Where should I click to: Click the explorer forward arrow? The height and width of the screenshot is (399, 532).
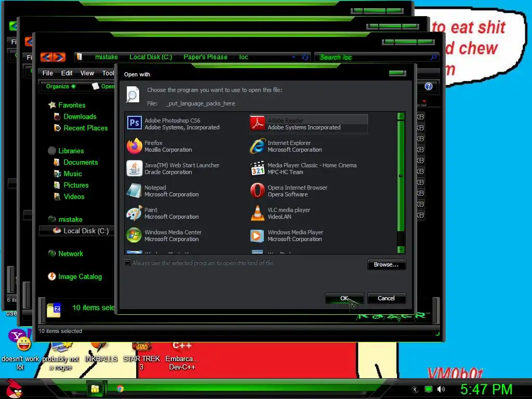coord(59,57)
